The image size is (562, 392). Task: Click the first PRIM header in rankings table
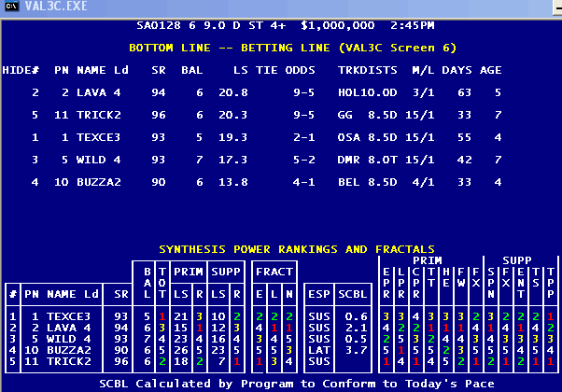[189, 272]
